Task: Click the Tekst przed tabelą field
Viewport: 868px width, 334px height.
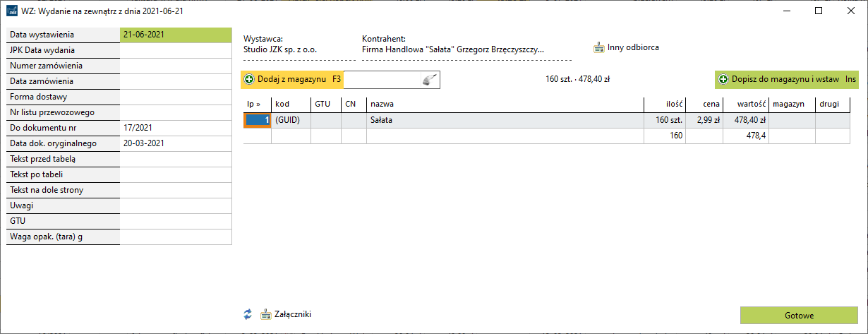Action: [176, 159]
